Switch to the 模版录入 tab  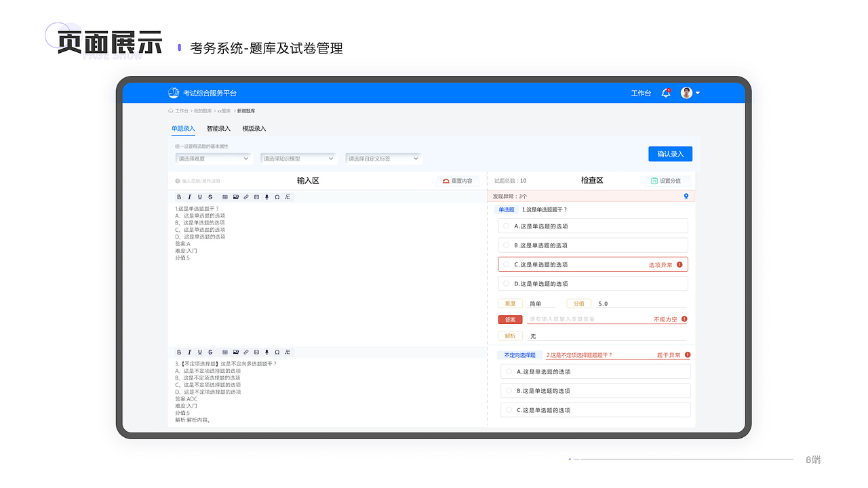[253, 128]
